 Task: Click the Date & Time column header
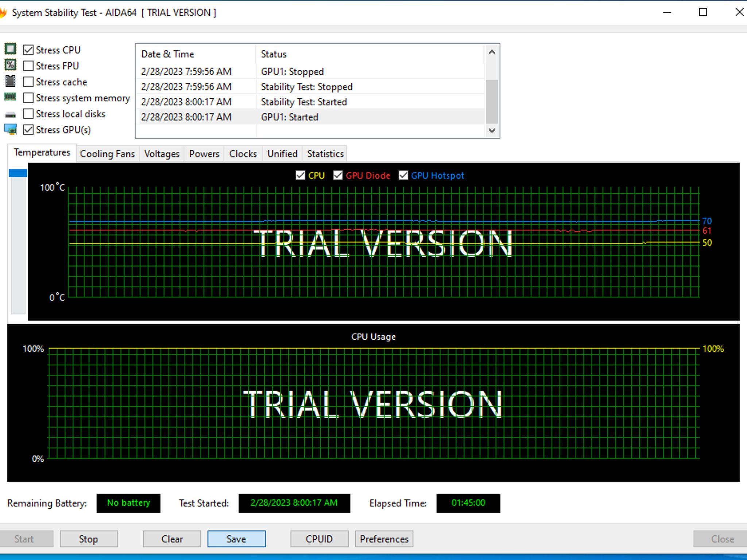(197, 54)
